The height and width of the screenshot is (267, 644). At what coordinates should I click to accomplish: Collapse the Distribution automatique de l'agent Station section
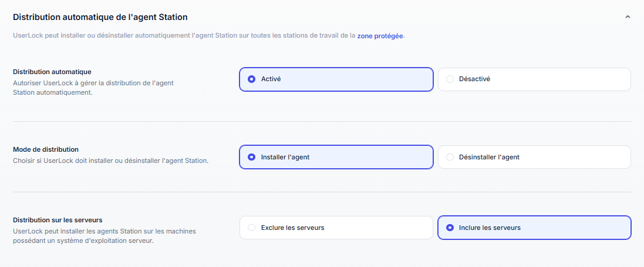tap(628, 18)
